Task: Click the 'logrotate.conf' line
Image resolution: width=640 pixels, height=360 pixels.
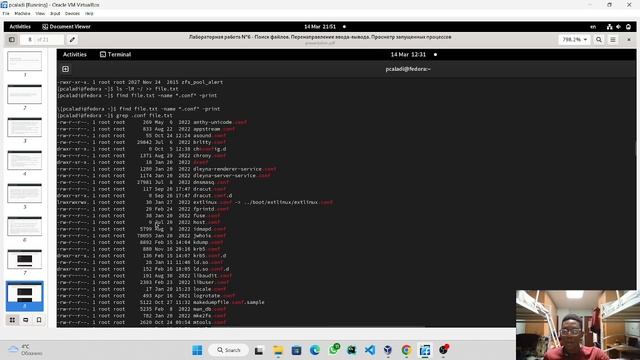Action: point(146,296)
